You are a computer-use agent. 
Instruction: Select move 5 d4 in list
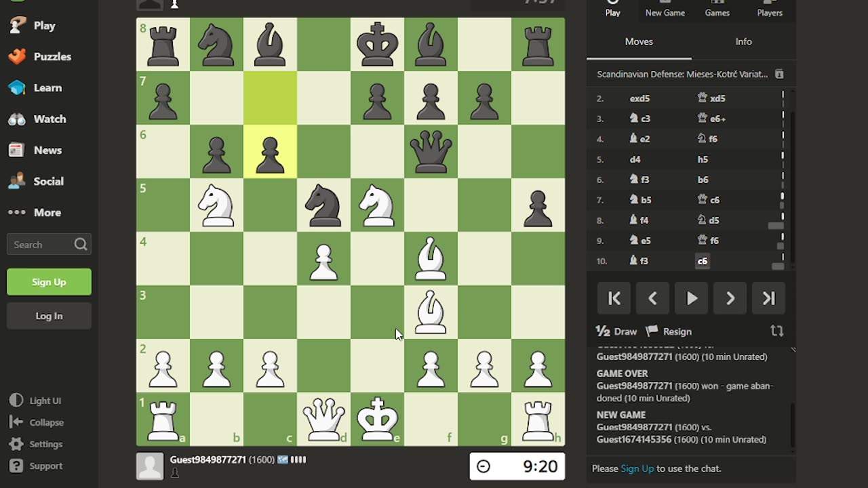[635, 159]
